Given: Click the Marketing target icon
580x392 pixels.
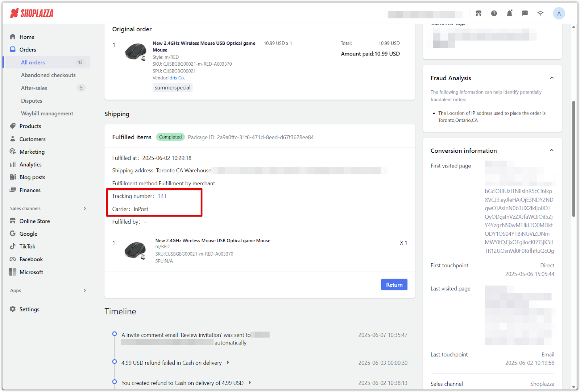Looking at the screenshot, I should (x=13, y=152).
